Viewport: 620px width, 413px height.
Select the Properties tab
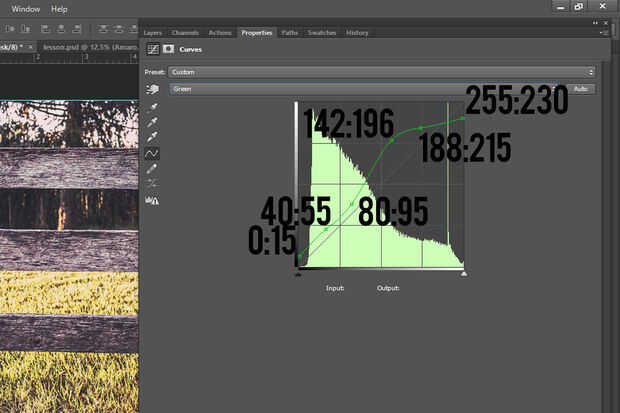click(x=257, y=33)
